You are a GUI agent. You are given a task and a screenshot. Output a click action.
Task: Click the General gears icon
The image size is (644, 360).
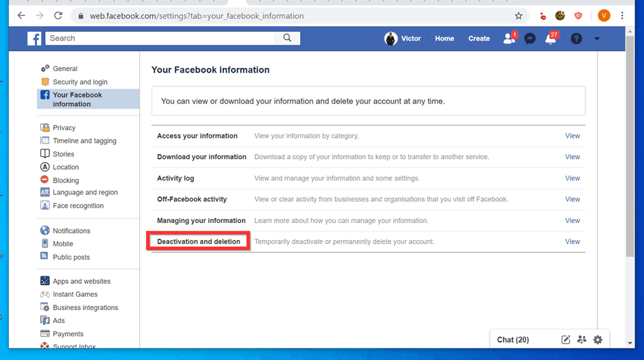click(45, 68)
